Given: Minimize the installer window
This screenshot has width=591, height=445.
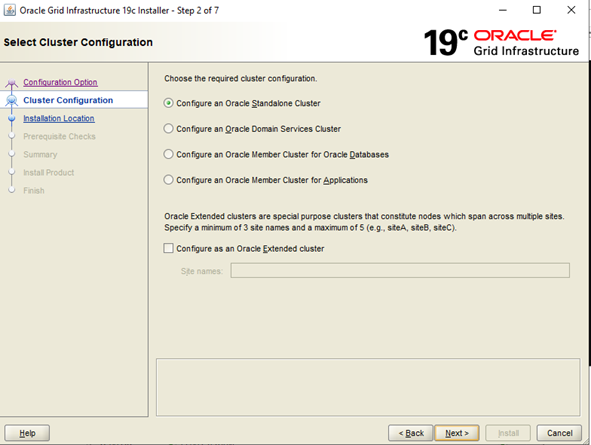Looking at the screenshot, I should pos(503,10).
